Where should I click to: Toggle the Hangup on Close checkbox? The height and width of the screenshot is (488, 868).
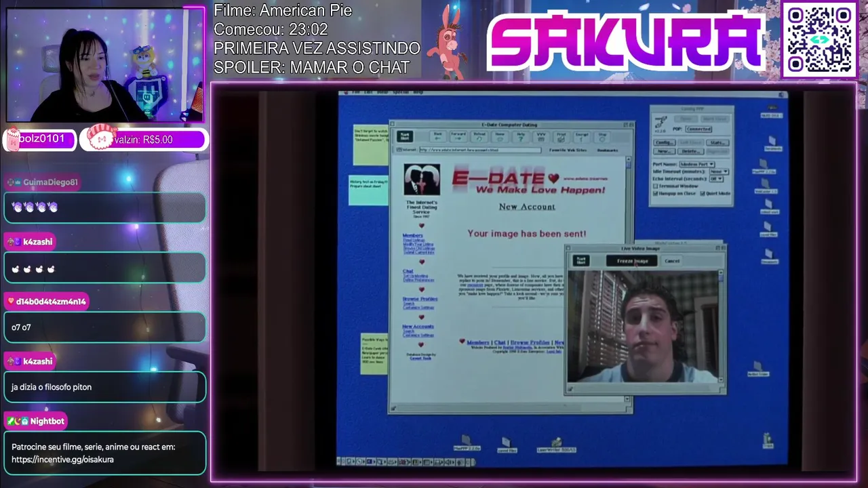click(655, 193)
